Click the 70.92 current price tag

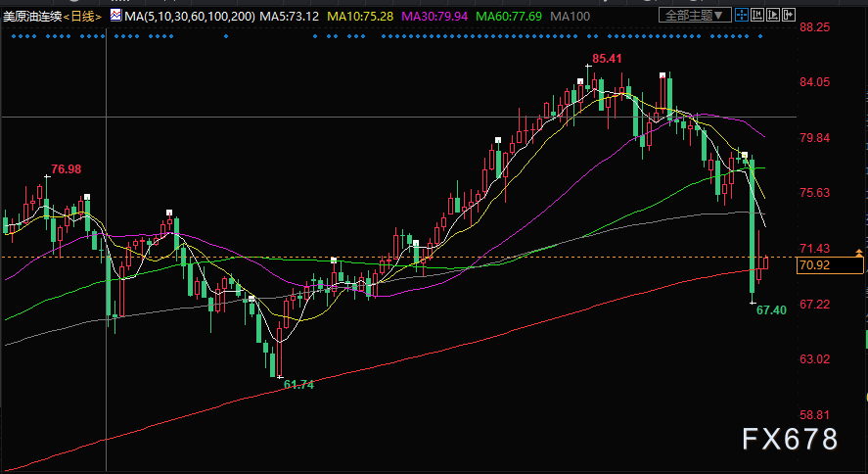(829, 265)
